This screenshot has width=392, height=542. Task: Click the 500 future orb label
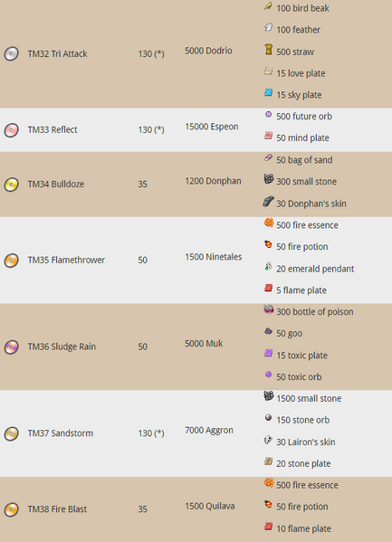304,117
